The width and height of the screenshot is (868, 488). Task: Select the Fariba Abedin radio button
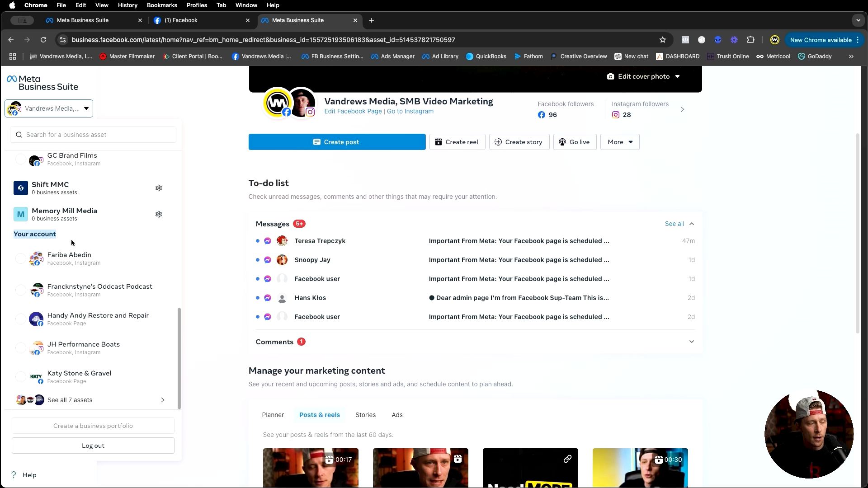21,258
